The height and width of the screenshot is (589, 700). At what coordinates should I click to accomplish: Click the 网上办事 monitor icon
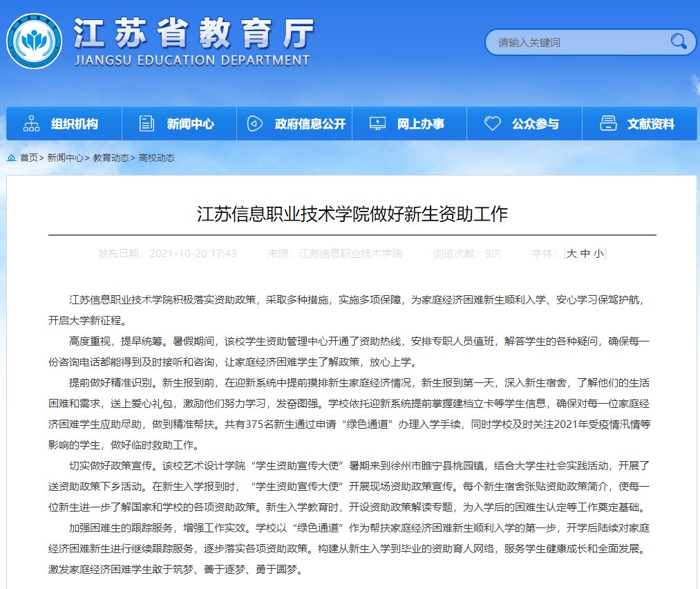pos(378,123)
